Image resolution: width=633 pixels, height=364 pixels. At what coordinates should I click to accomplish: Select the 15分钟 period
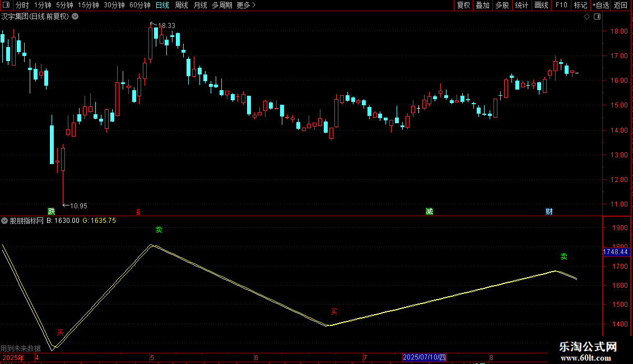(88, 5)
